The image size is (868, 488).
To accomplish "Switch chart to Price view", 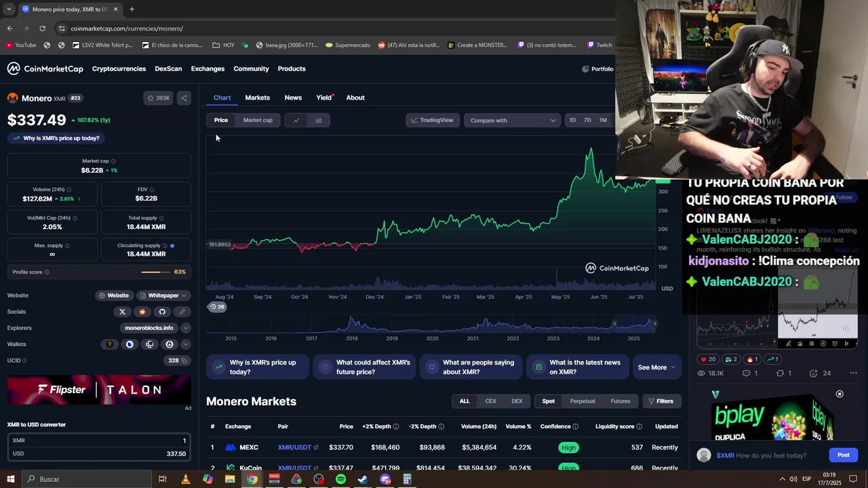I will [x=221, y=121].
